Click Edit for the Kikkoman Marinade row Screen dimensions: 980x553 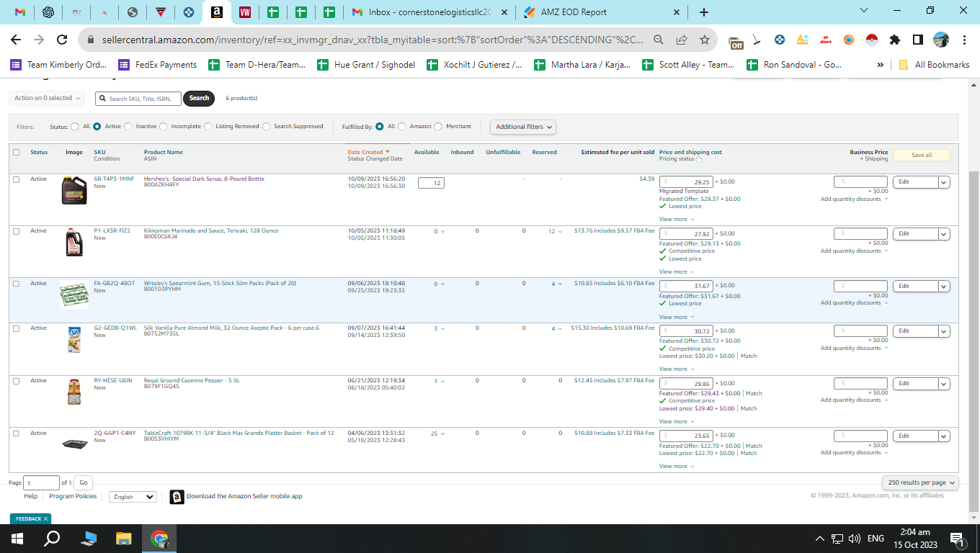point(915,234)
